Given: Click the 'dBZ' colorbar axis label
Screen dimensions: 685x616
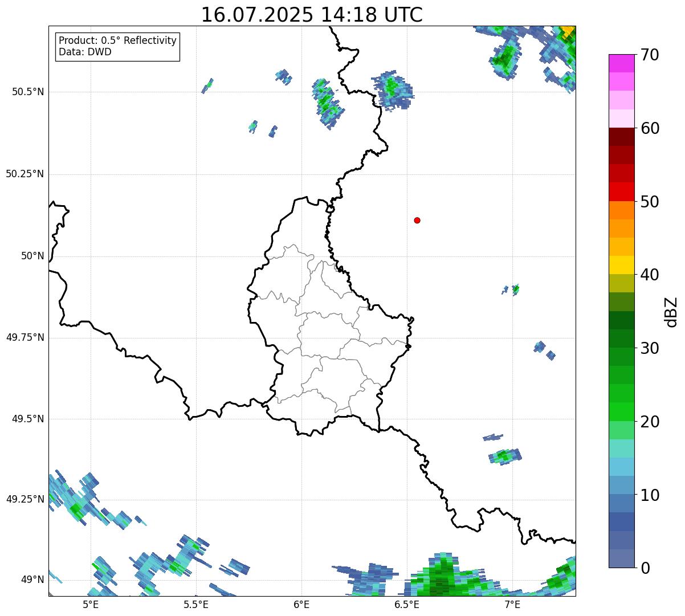Looking at the screenshot, I should (671, 311).
